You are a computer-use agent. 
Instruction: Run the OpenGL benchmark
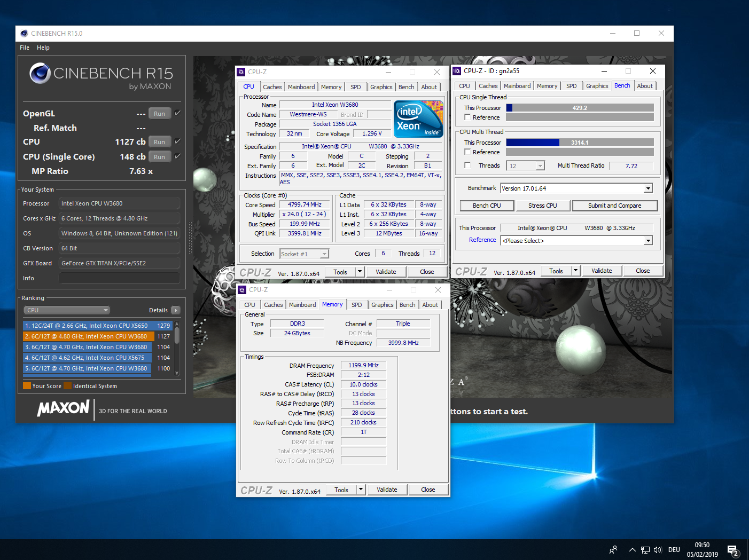tap(160, 113)
